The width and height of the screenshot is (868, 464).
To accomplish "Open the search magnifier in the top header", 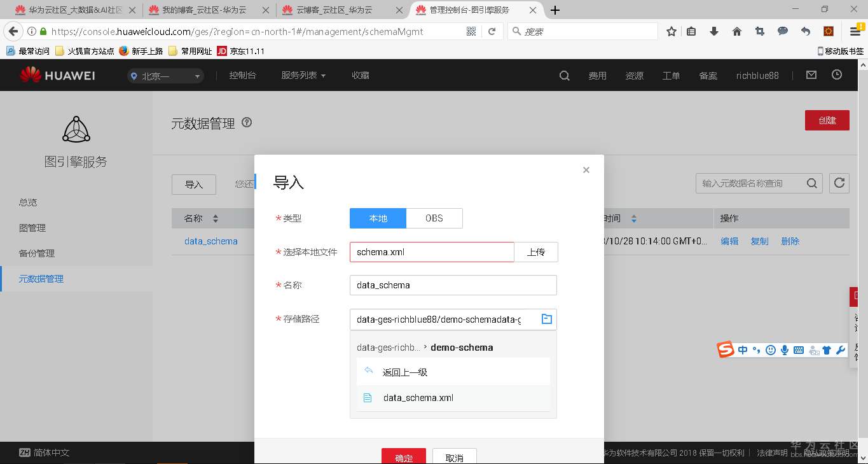I will click(563, 74).
